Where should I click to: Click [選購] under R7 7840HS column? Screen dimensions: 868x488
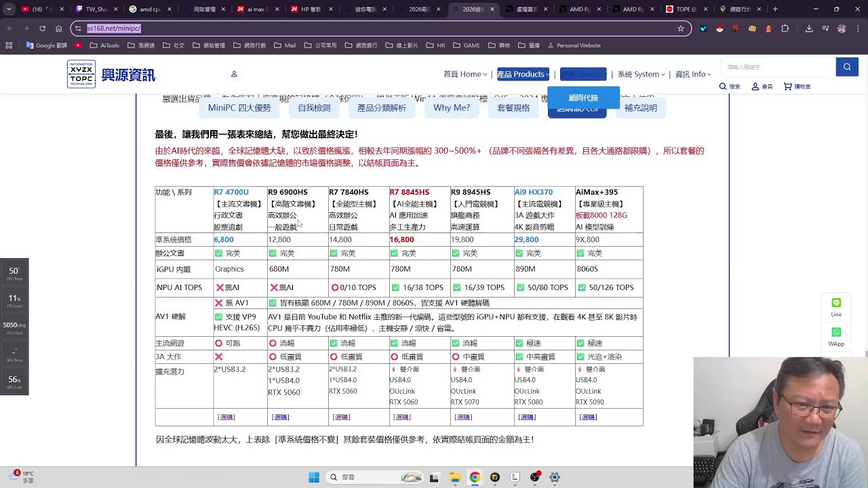point(341,417)
